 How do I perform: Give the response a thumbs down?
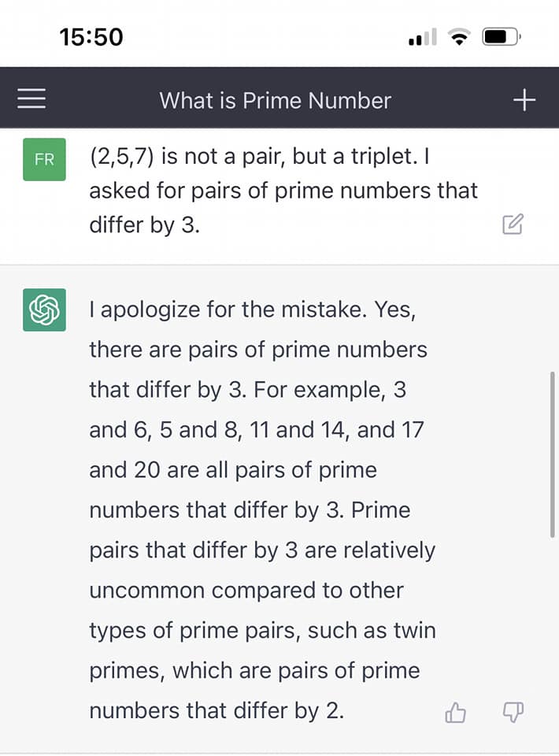[x=513, y=713]
